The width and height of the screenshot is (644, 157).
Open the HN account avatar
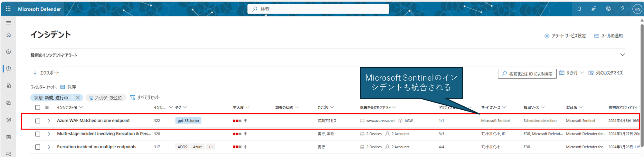[637, 9]
